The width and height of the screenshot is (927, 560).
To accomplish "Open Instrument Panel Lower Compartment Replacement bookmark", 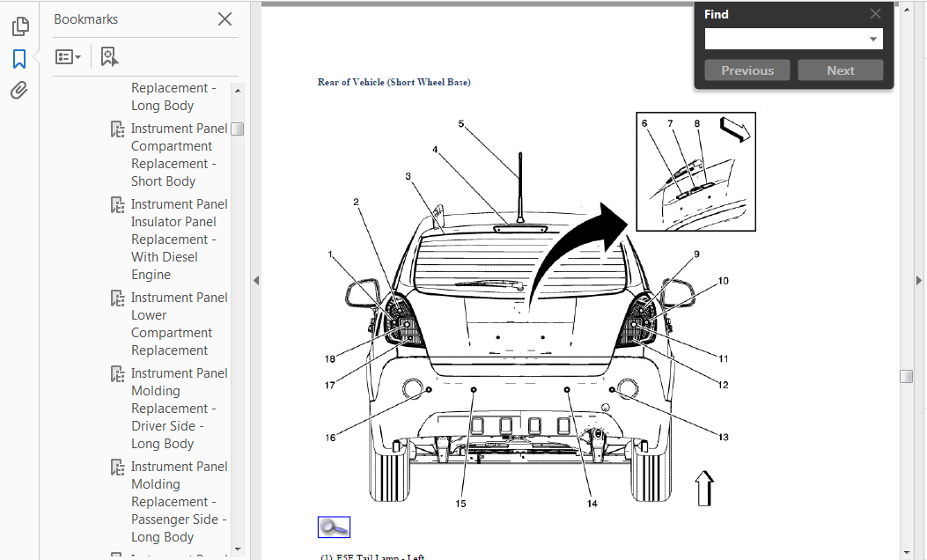I will pos(179,324).
